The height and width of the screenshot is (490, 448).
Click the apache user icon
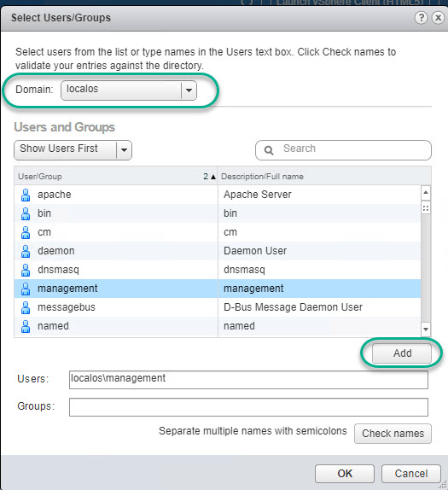26,195
